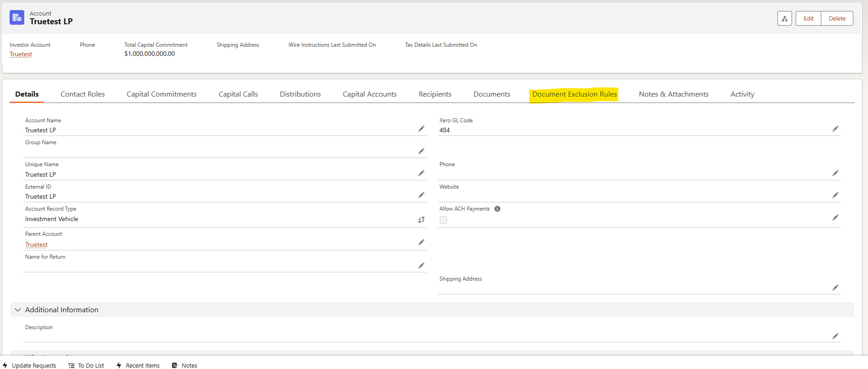The image size is (868, 369).
Task: Open Activity tab
Action: tap(742, 94)
